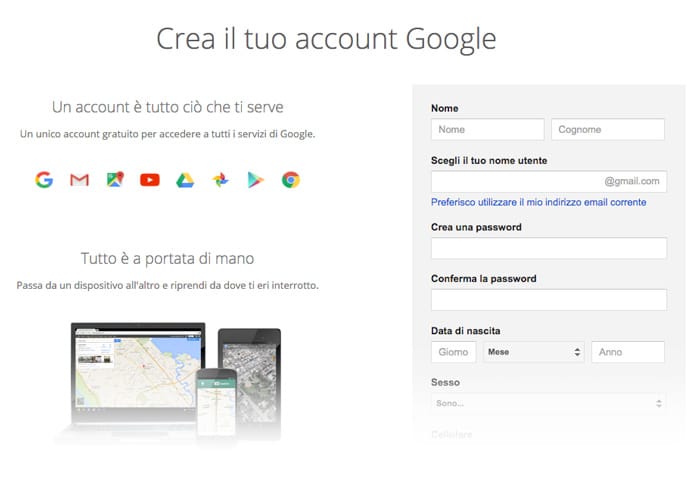
Task: Open the Mese month dropdown
Action: (x=533, y=352)
